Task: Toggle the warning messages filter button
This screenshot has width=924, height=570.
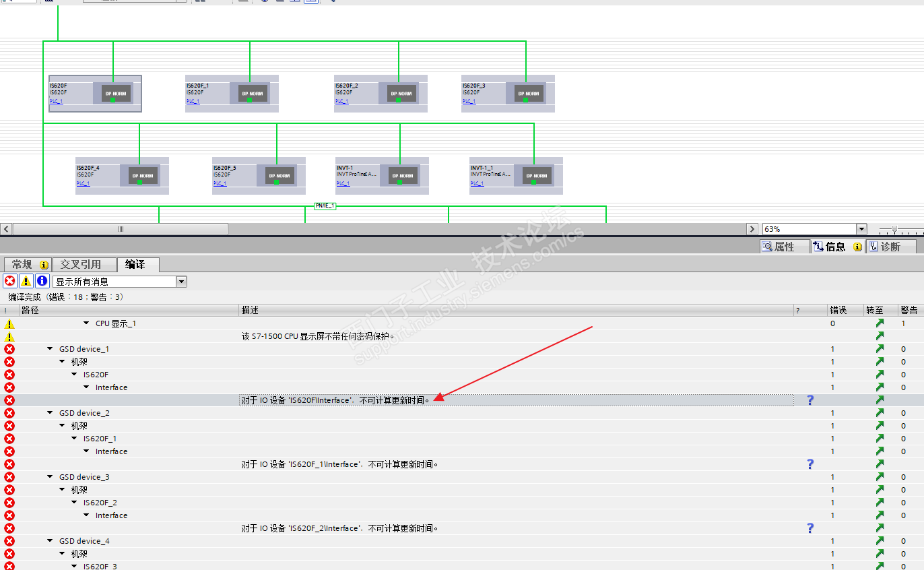Action: pos(26,282)
